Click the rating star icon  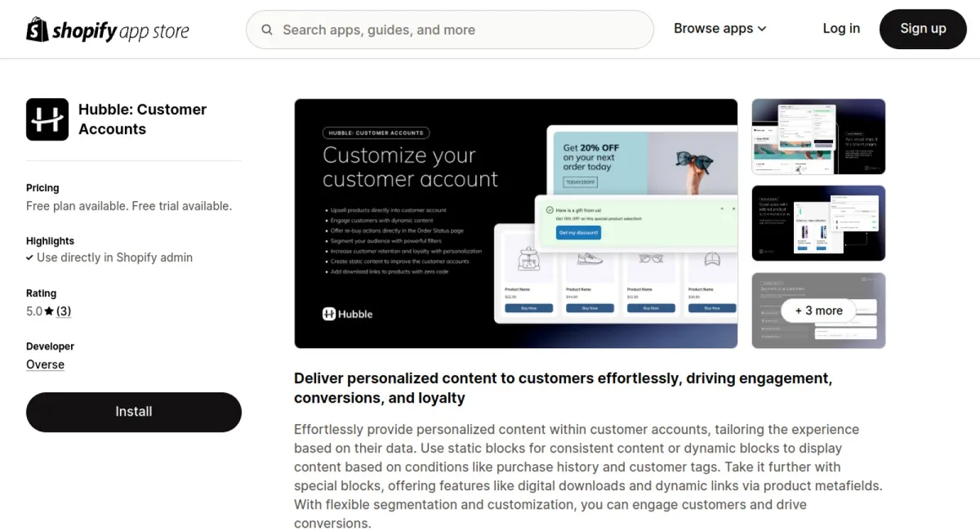[49, 311]
